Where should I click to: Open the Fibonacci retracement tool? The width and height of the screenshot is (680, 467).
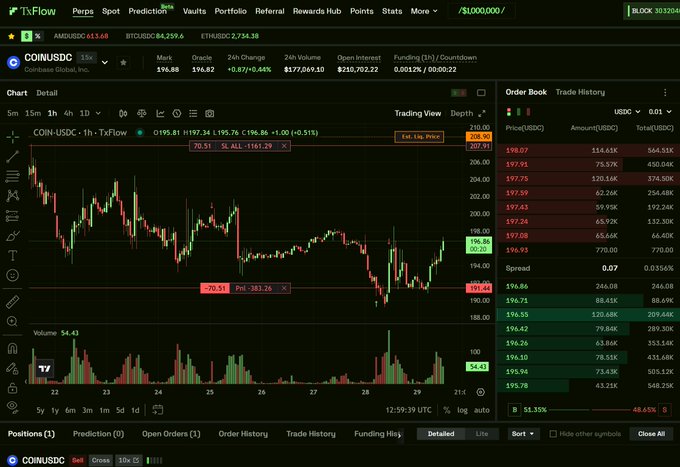(13, 176)
